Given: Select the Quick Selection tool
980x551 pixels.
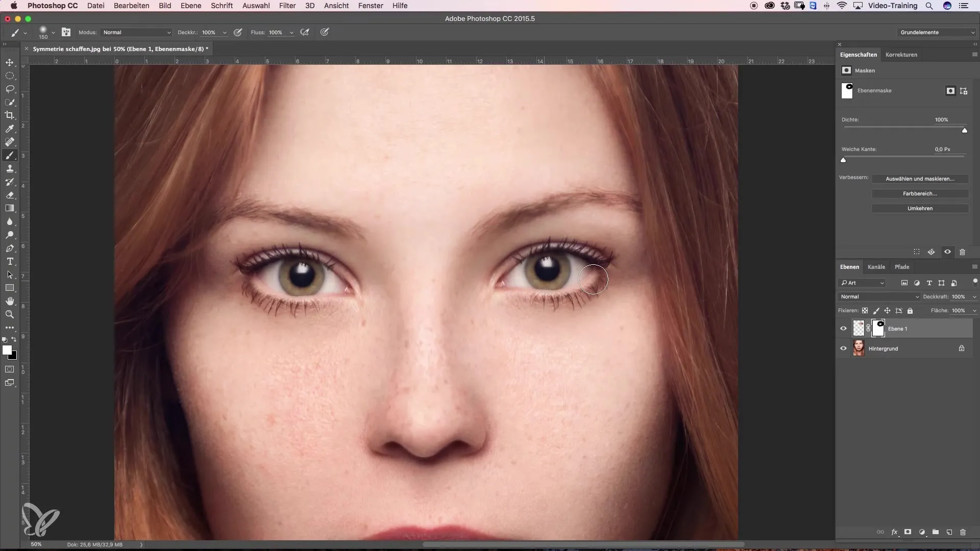Looking at the screenshot, I should click(x=10, y=102).
